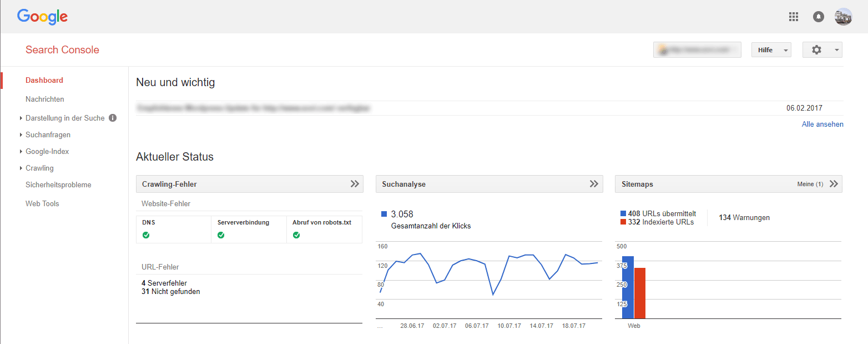This screenshot has height=344, width=868.
Task: Open the account profile picture
Action: pyautogui.click(x=843, y=17)
